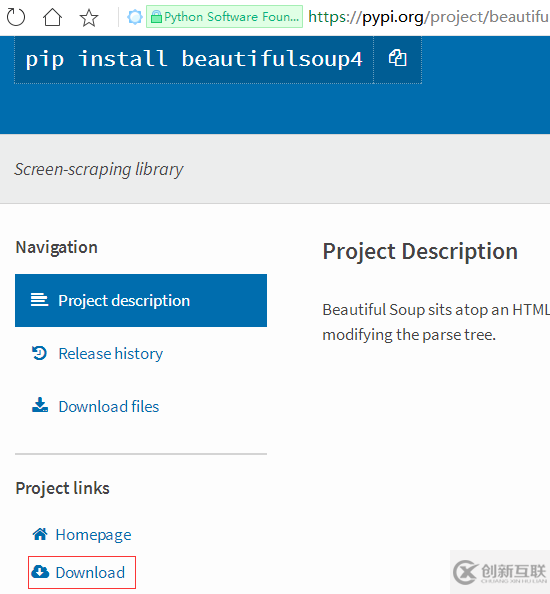Bookmark the page with star icon
The image size is (550, 594).
pyautogui.click(x=89, y=18)
